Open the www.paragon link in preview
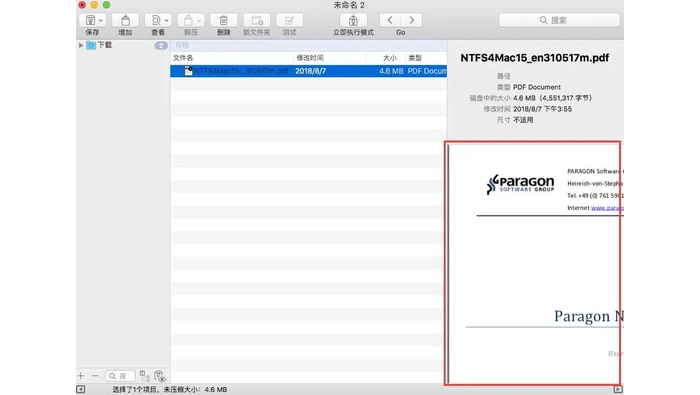The width and height of the screenshot is (700, 395). coord(608,208)
